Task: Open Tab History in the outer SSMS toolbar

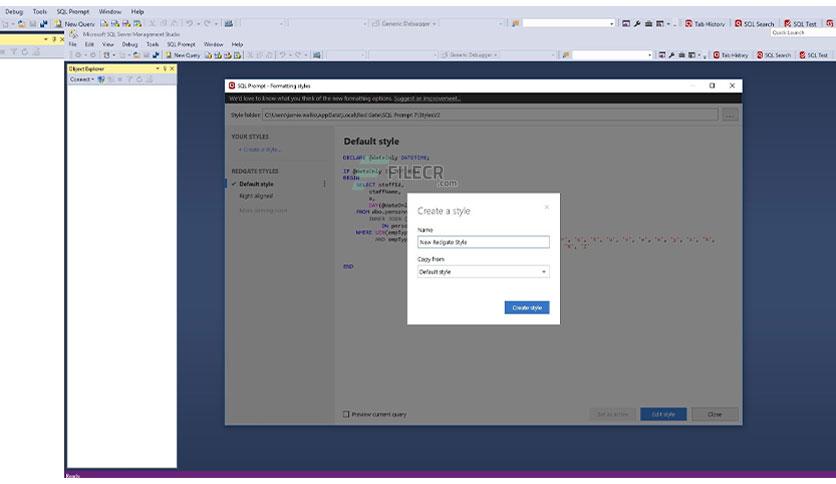Action: (x=705, y=24)
